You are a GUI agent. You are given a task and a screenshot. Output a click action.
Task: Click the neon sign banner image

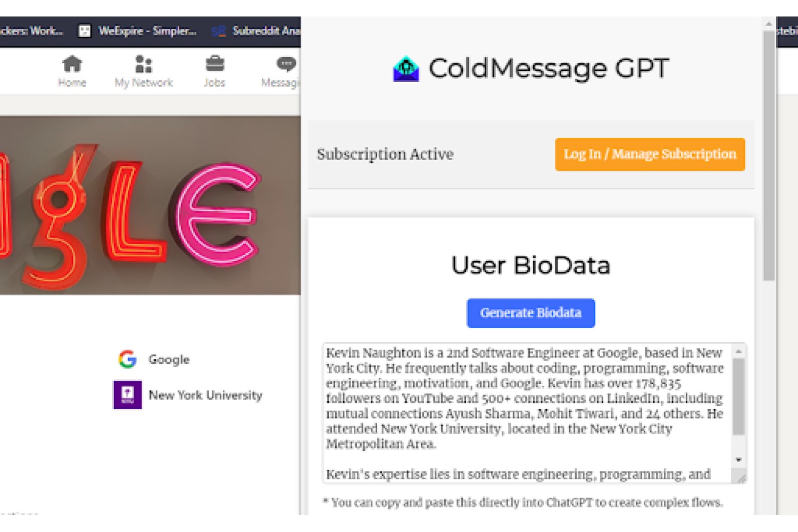click(150, 205)
